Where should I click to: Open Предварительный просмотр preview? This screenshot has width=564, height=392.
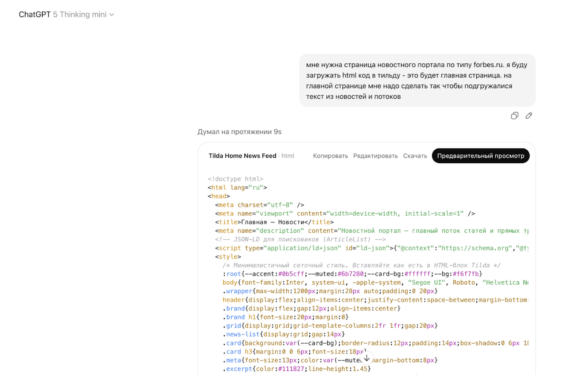pos(481,156)
